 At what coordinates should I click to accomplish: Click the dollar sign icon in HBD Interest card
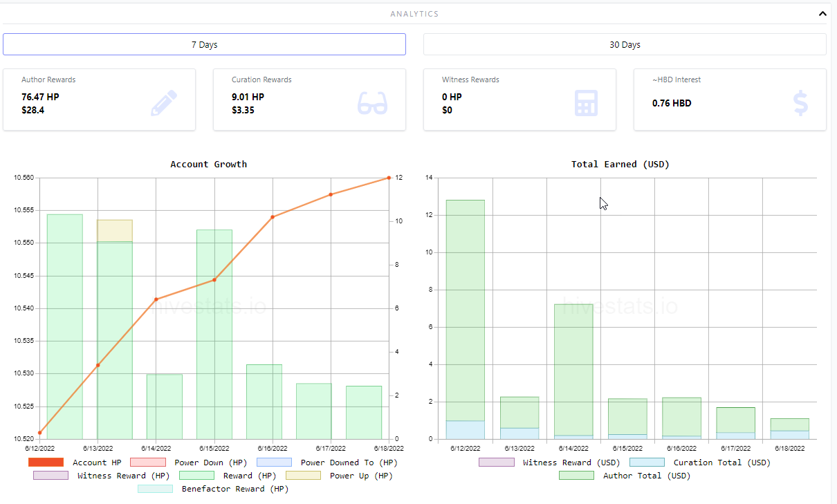click(800, 103)
